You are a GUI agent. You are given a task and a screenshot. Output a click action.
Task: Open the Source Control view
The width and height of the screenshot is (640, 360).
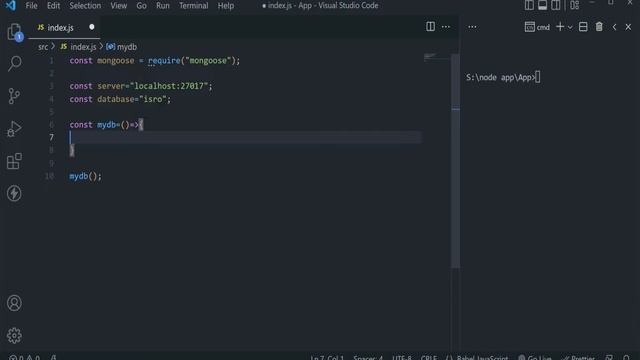click(x=14, y=96)
